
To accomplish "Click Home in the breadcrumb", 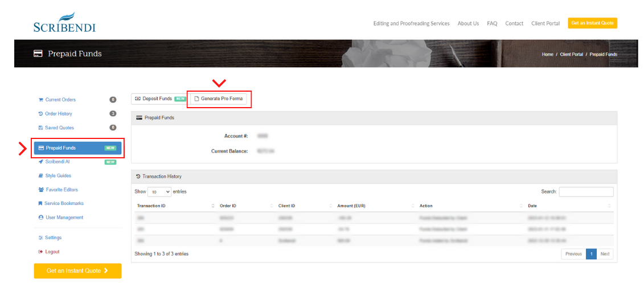I will [547, 54].
